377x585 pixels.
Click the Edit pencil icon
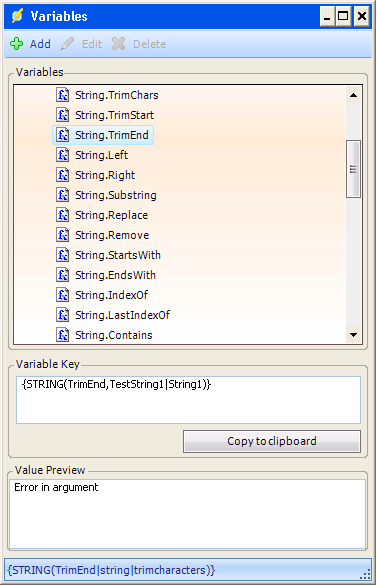point(68,44)
